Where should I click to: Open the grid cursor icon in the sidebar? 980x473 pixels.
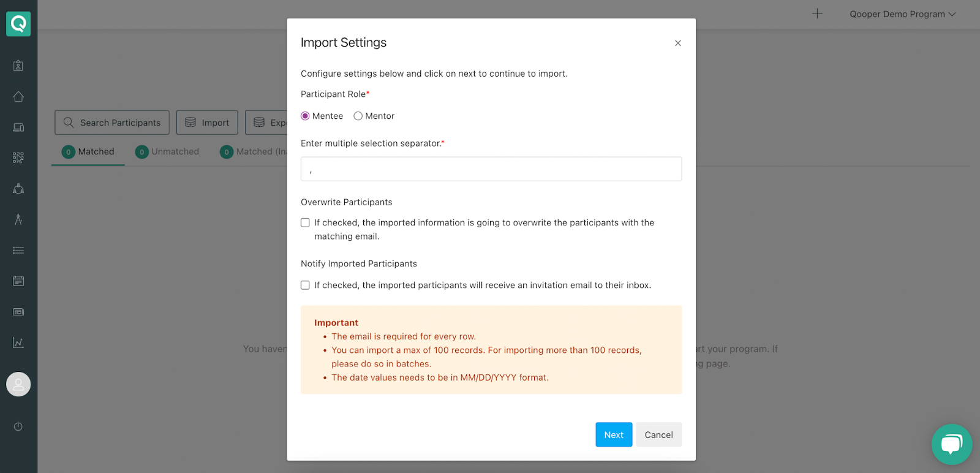(x=18, y=158)
